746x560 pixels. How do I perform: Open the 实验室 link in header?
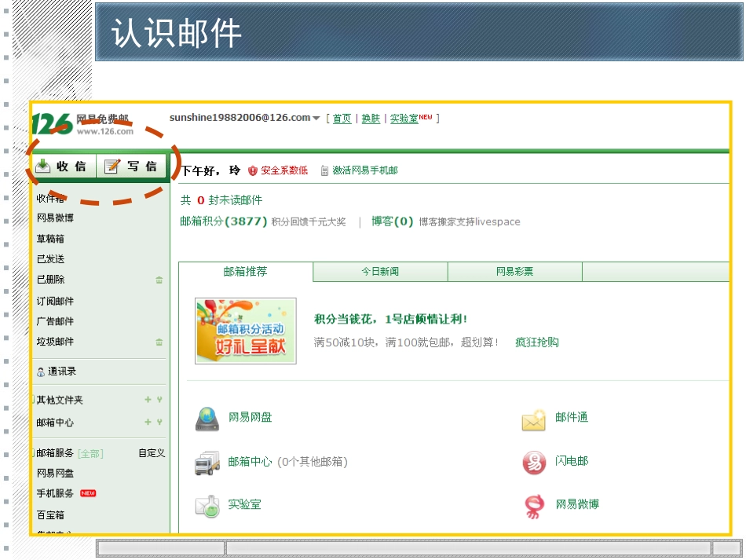coord(404,119)
